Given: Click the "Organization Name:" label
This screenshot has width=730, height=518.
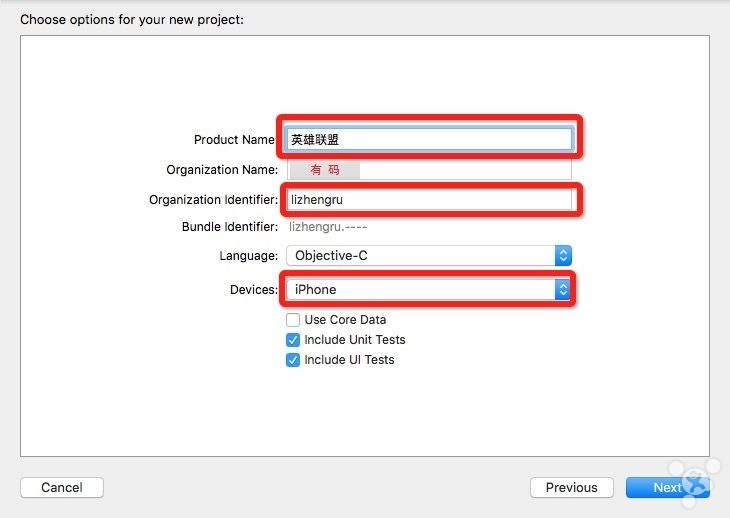Looking at the screenshot, I should point(222,170).
